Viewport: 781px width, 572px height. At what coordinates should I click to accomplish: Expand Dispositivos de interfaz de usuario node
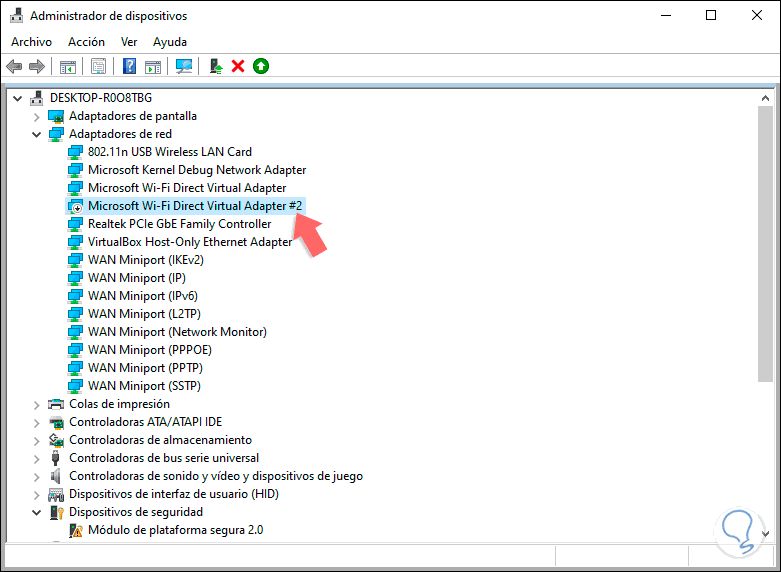click(x=36, y=495)
